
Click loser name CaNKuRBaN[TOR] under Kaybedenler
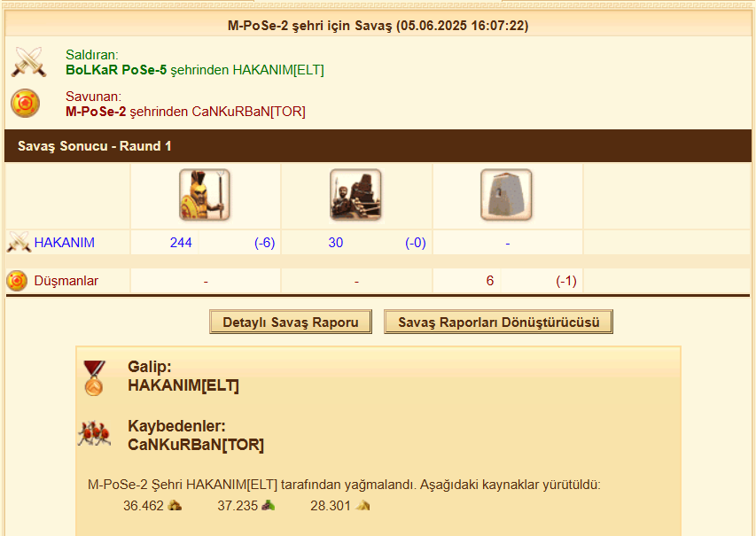point(196,445)
